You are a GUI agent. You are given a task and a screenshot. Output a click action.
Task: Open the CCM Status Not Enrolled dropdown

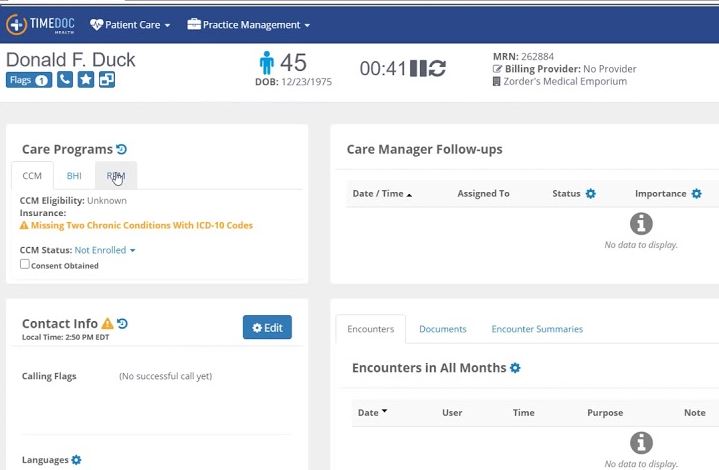click(x=105, y=250)
